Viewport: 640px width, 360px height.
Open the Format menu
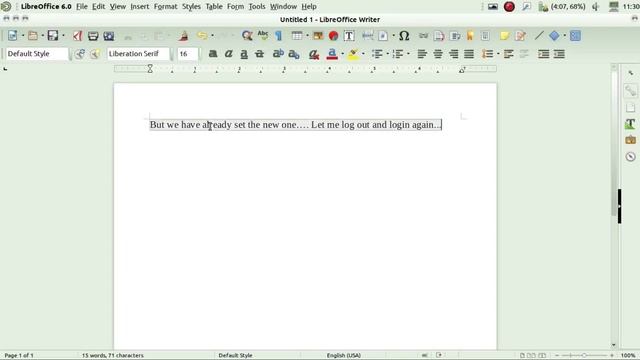pyautogui.click(x=165, y=7)
